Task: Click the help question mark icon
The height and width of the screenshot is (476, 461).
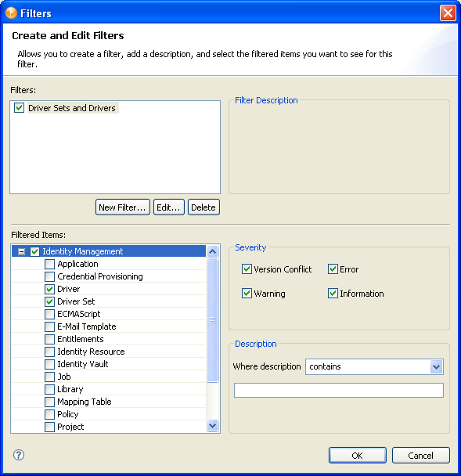Action: coord(19,455)
